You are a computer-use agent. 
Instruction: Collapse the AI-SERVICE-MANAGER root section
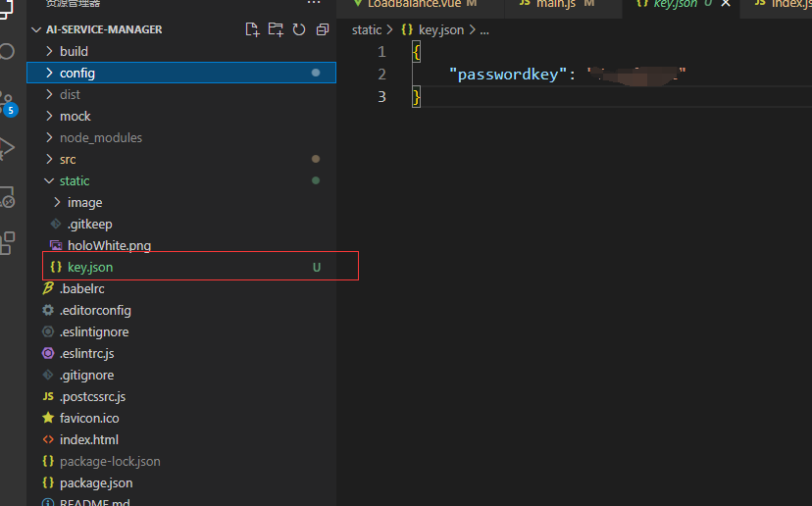36,29
